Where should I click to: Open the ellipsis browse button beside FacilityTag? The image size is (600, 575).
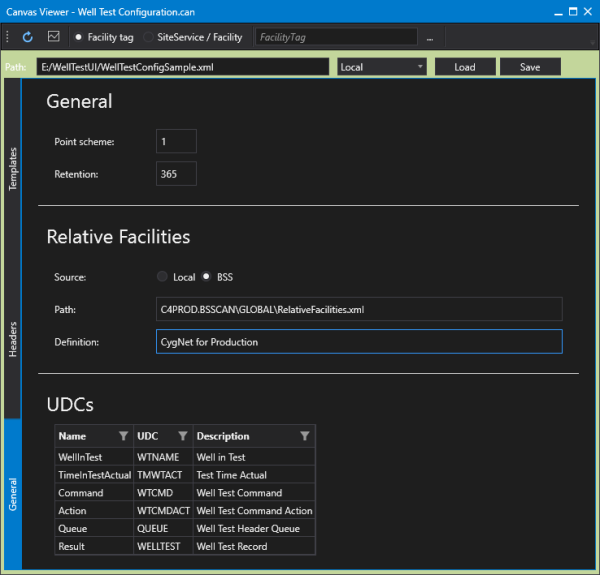coord(430,37)
